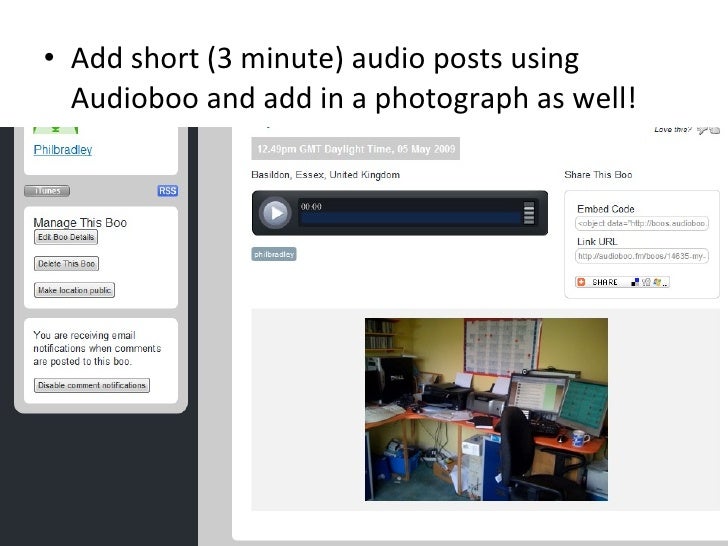728x546 pixels.
Task: Click the green profile avatar image
Action: (x=56, y=130)
